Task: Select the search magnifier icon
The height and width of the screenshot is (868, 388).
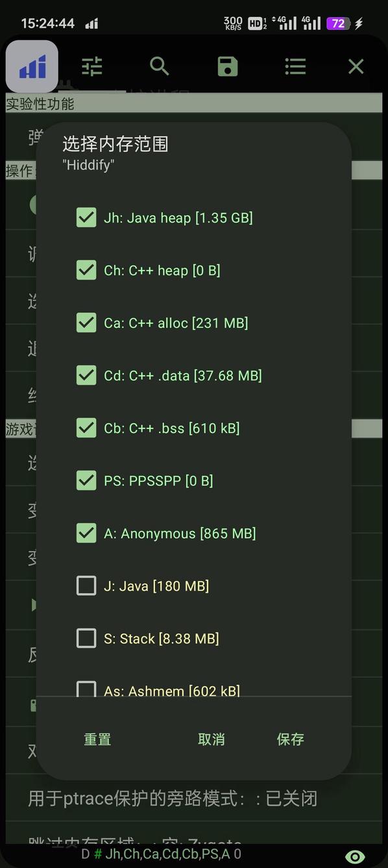Action: click(x=159, y=66)
